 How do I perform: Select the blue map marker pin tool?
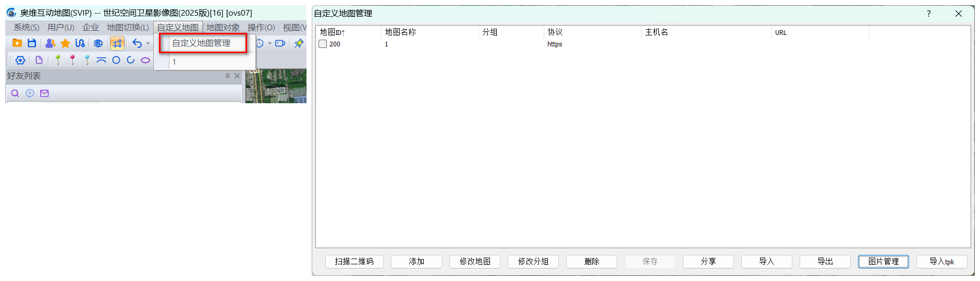tap(87, 60)
